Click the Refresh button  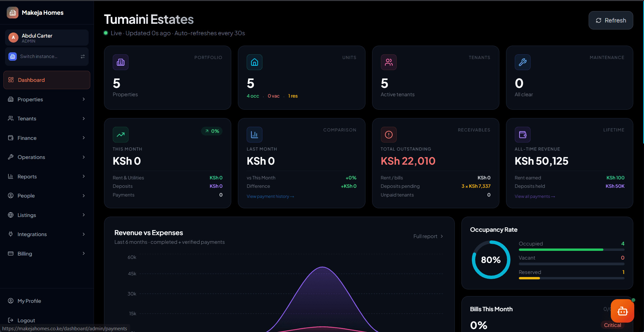(x=611, y=20)
